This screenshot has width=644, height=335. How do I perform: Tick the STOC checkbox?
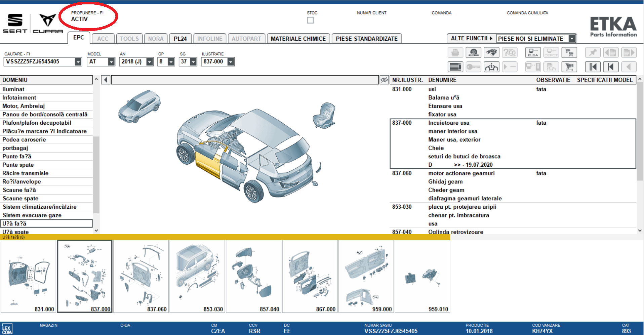[x=310, y=20]
